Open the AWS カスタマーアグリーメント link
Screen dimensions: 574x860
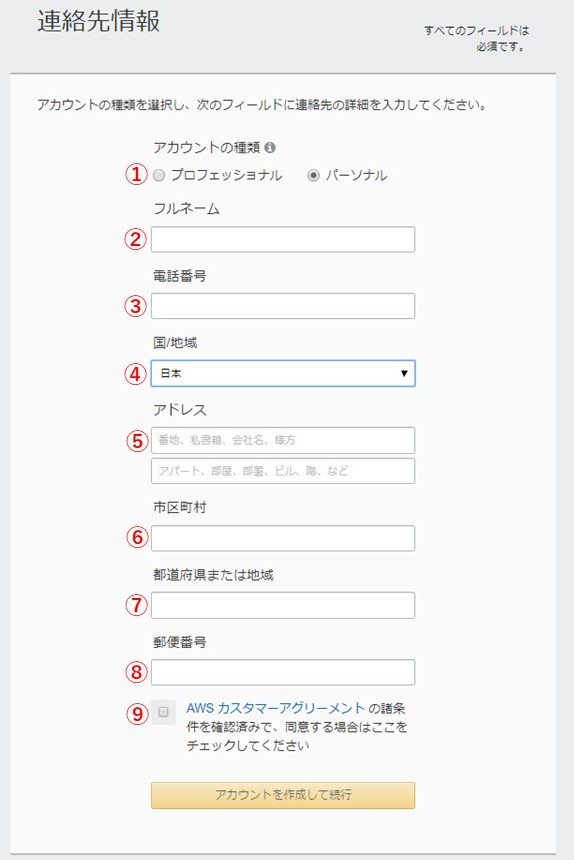point(276,708)
